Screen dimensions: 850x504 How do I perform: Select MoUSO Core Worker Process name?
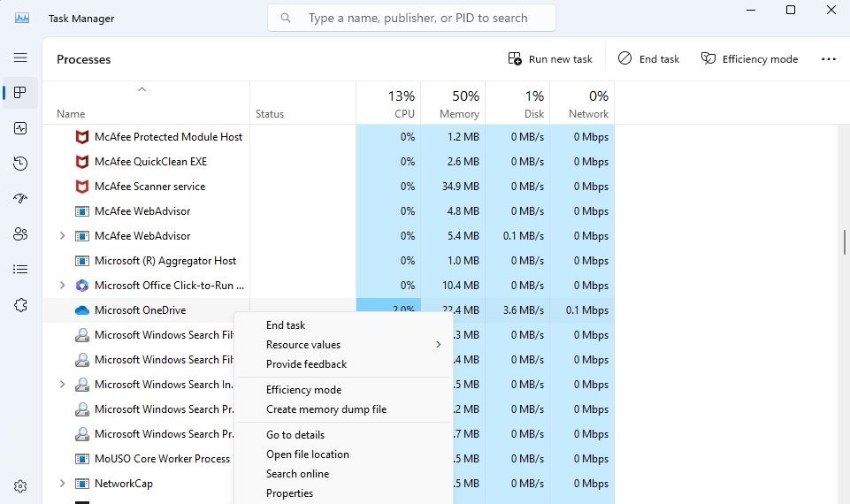[162, 459]
